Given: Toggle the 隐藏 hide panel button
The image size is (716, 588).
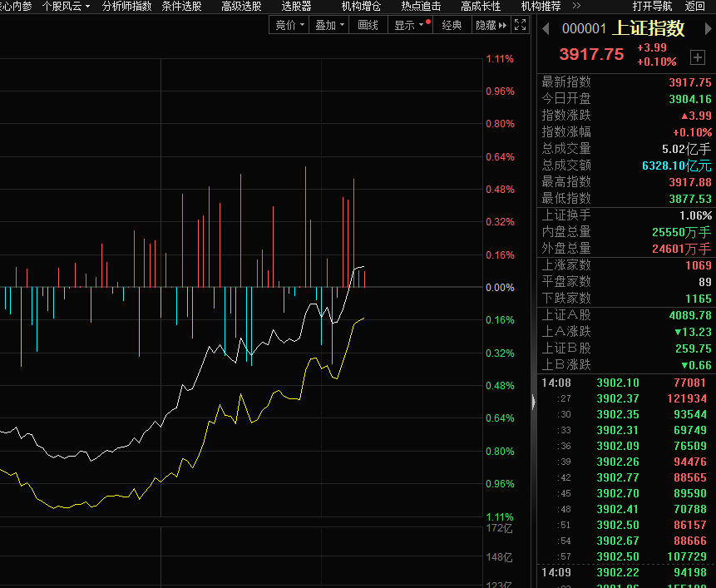Looking at the screenshot, I should (x=491, y=25).
